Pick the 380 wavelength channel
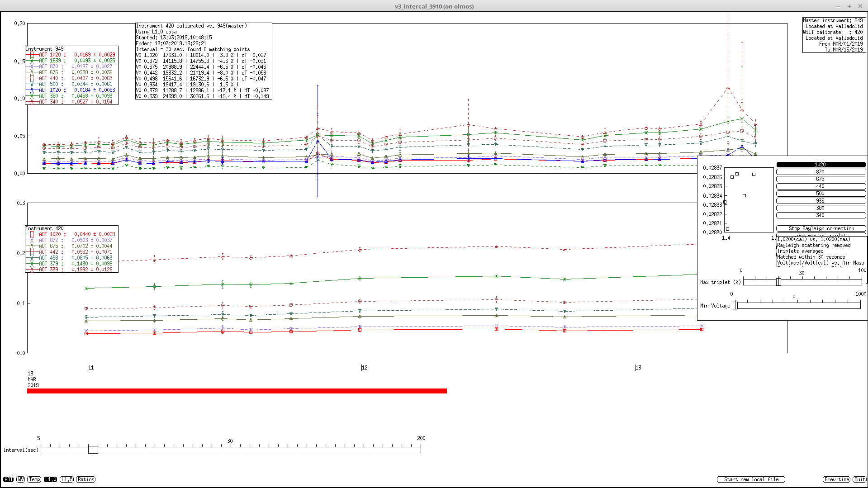Viewport: 868px width, 488px height. coord(821,208)
